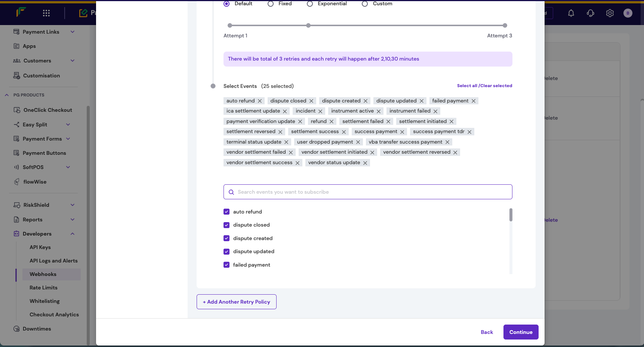Click the Select all /Clear selected link
Screen dimensions: 644x347
click(484, 85)
